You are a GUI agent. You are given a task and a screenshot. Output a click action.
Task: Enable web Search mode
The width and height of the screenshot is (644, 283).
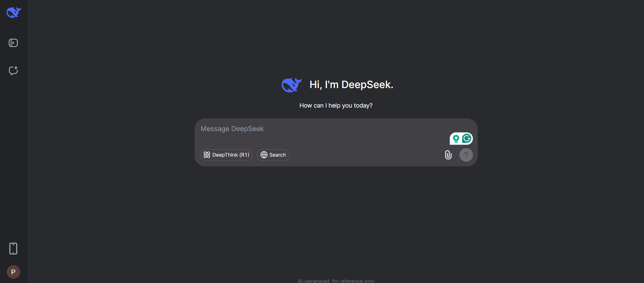pos(273,155)
